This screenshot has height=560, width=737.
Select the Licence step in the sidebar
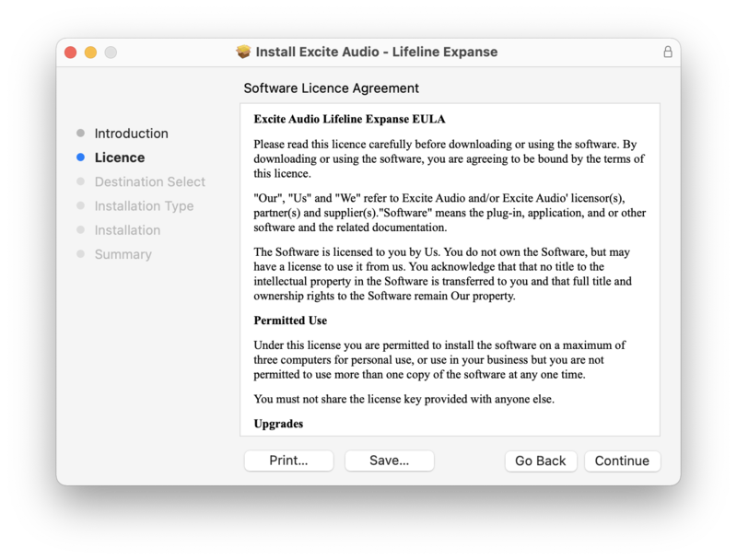click(119, 157)
